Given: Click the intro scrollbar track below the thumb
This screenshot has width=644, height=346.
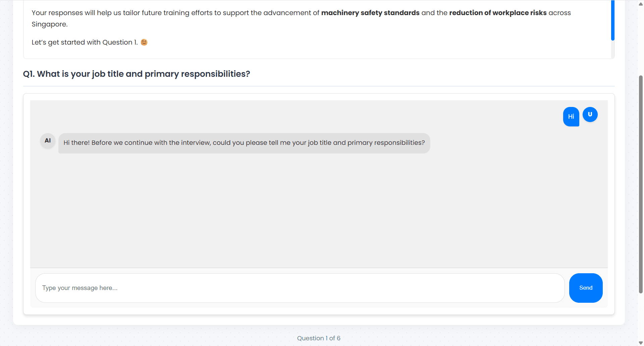Looking at the screenshot, I should [612, 50].
